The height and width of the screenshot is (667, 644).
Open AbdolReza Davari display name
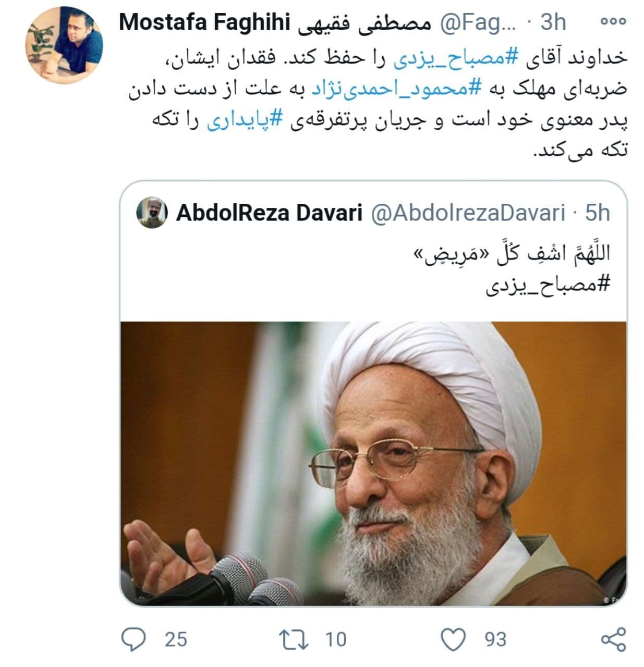click(269, 213)
